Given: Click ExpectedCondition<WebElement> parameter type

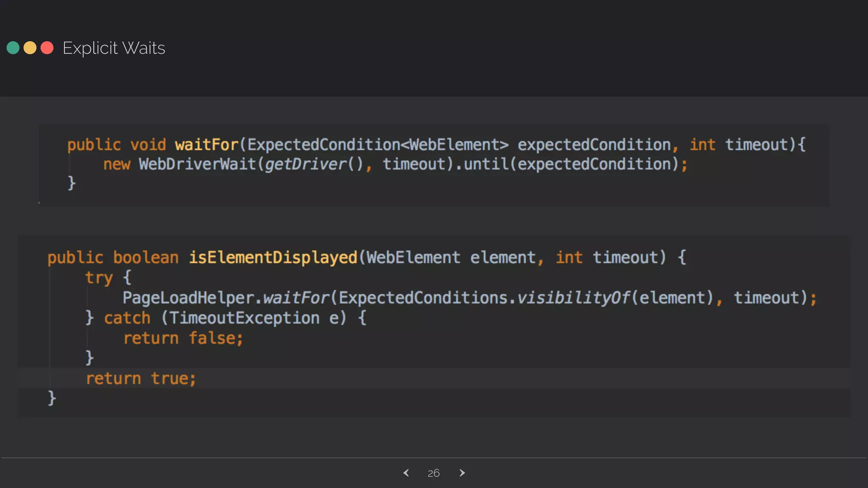Looking at the screenshot, I should (x=378, y=145).
